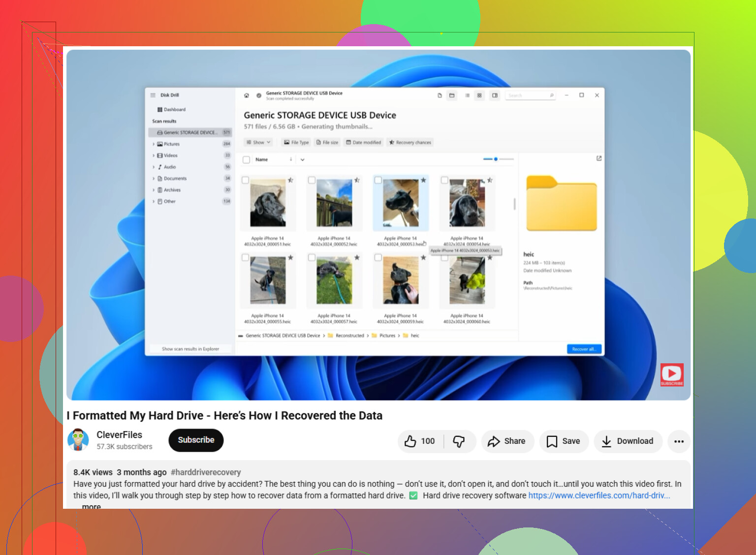The image size is (756, 555).
Task: Click the Disk Drill home icon
Action: coord(247,95)
